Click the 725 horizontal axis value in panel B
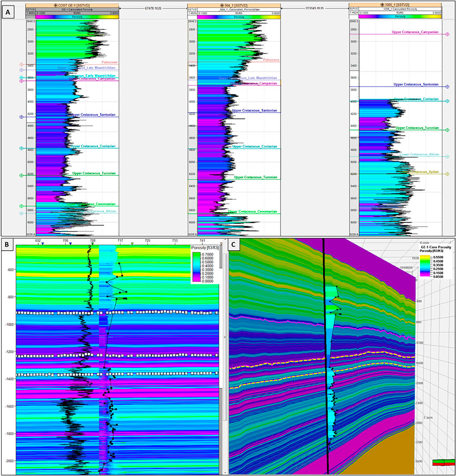Image resolution: width=456 pixels, height=476 pixels. click(147, 240)
